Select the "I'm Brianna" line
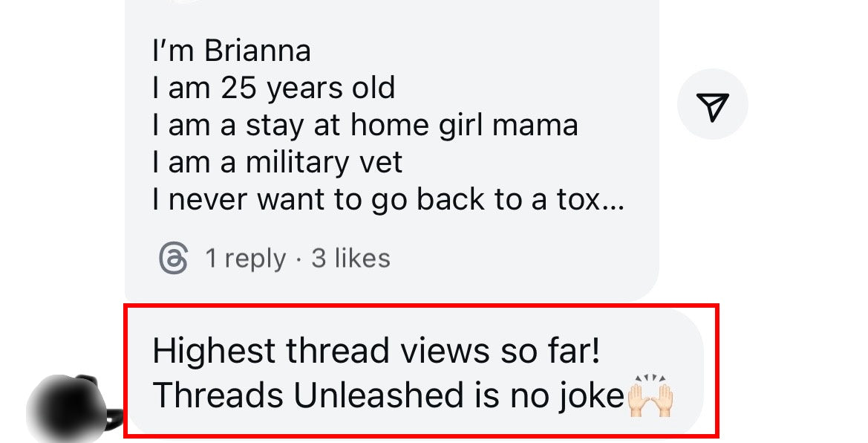 (232, 51)
